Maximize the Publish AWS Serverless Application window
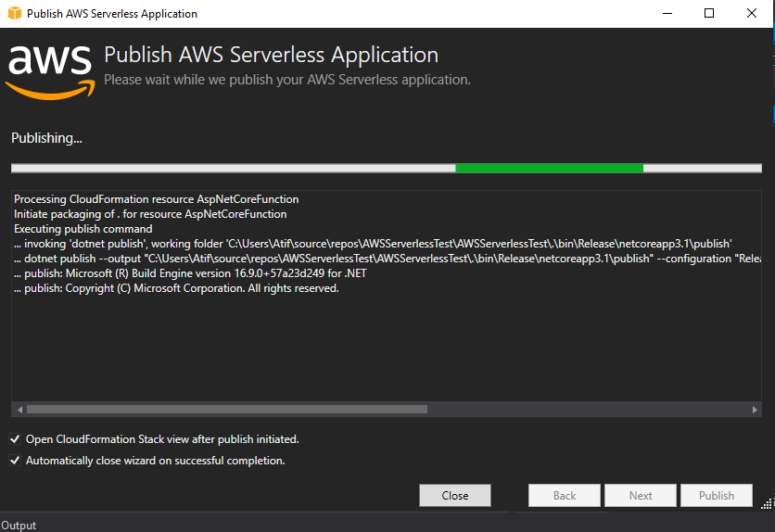775x532 pixels. (x=709, y=13)
